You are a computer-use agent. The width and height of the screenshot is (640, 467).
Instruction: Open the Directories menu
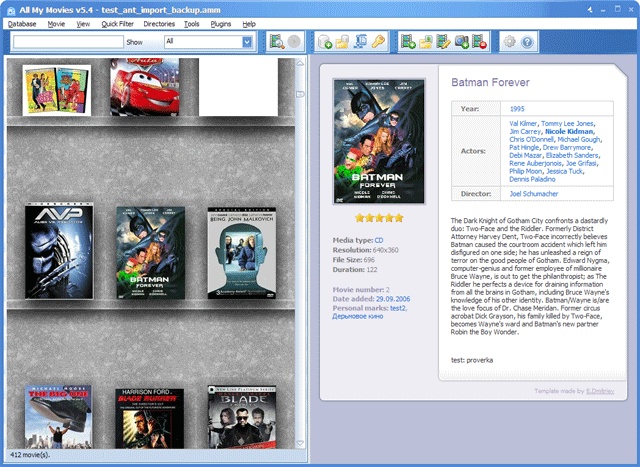[158, 23]
